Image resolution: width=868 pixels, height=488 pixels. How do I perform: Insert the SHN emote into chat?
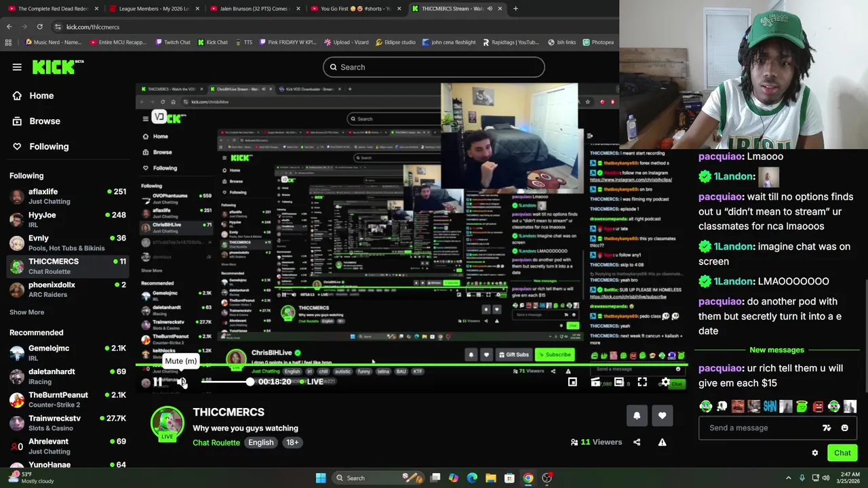[770, 407]
